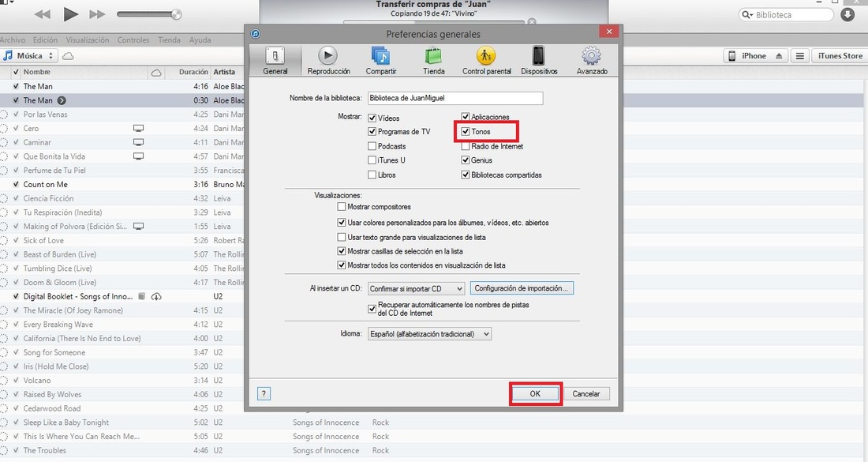The width and height of the screenshot is (868, 462).
Task: Open the Música library selector dropdown
Action: click(x=29, y=56)
